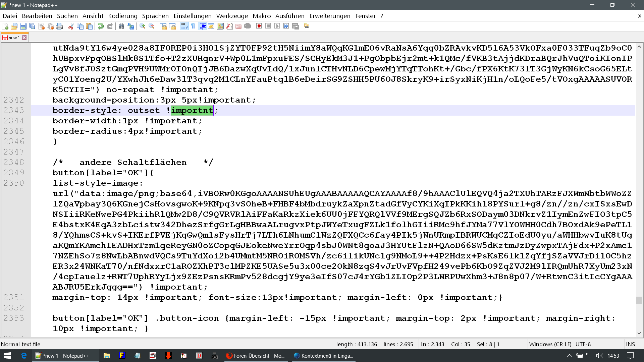Click the Zoom in magnifier icon
Screen dimensions: 644x362
coord(142,26)
